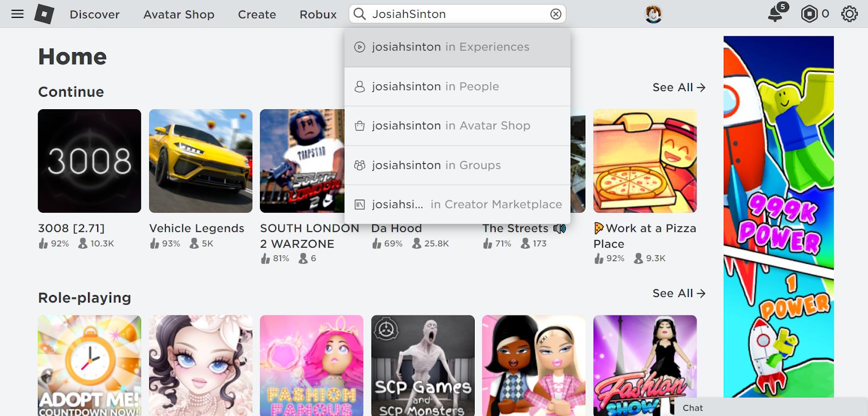Search josiahsinton in Experiences
Screen dimensions: 868x416
click(x=457, y=47)
